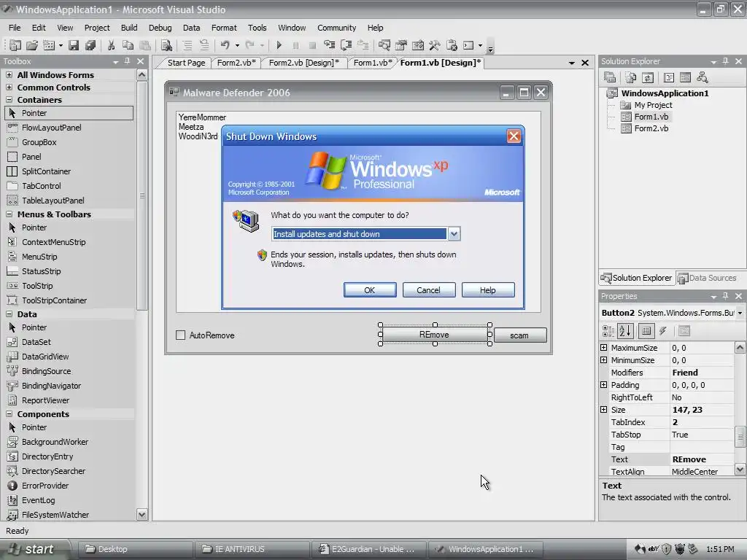
Task: Start debugging with the Play icon
Action: (x=279, y=45)
